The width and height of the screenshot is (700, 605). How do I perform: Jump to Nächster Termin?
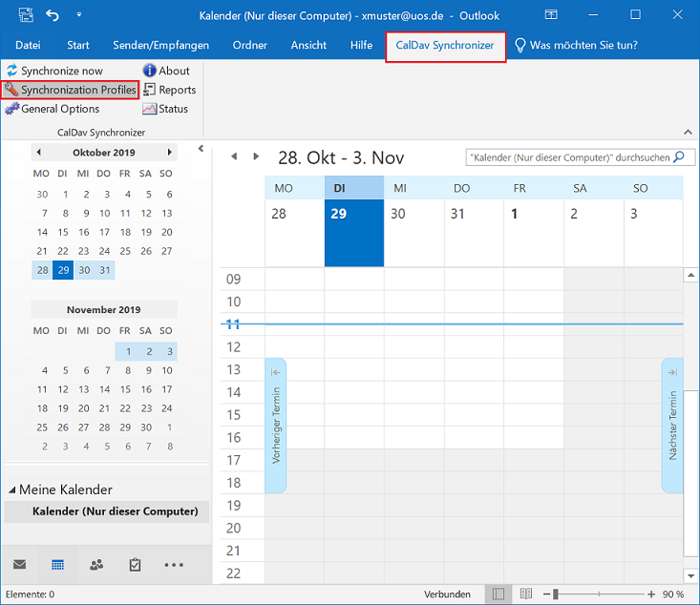(x=672, y=426)
